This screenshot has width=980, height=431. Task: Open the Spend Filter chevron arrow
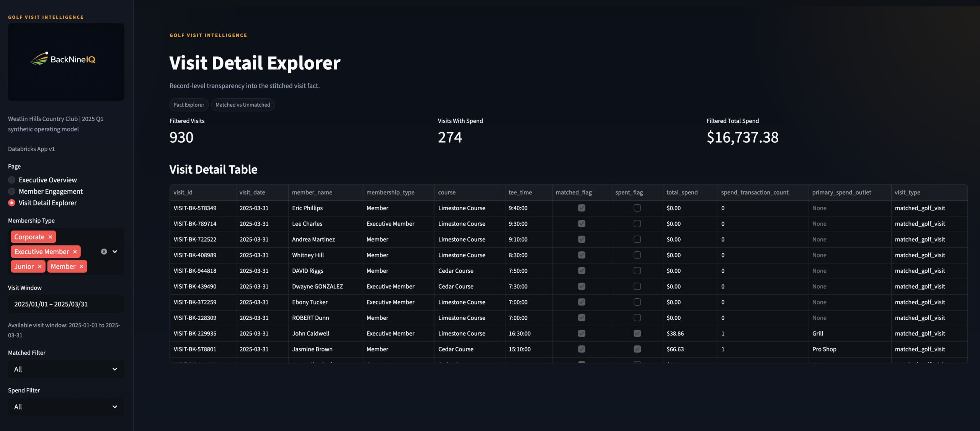(114, 407)
